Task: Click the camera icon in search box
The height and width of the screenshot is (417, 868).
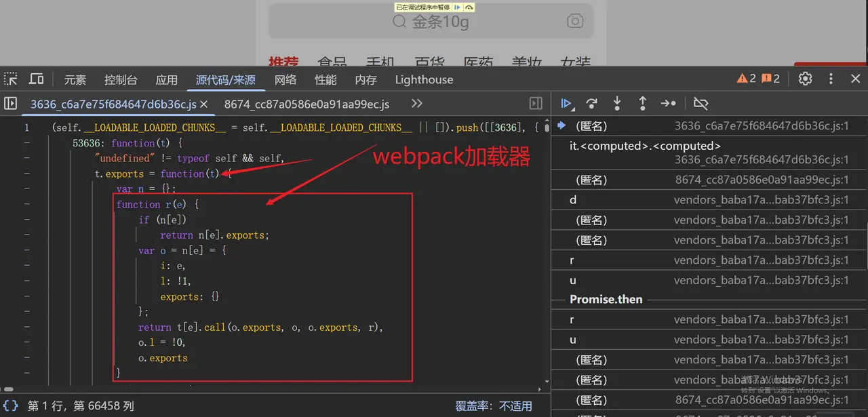Action: pyautogui.click(x=575, y=21)
